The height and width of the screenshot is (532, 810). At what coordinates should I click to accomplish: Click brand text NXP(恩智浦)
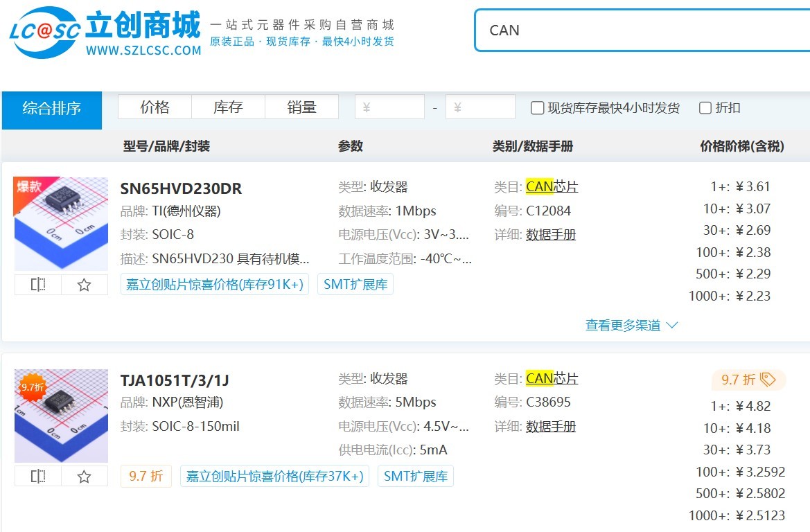tap(188, 402)
